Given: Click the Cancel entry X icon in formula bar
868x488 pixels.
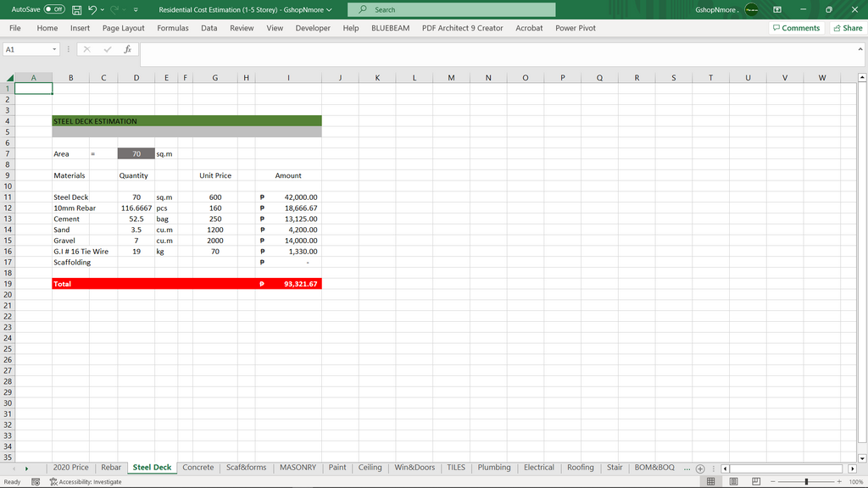Looking at the screenshot, I should pyautogui.click(x=87, y=49).
